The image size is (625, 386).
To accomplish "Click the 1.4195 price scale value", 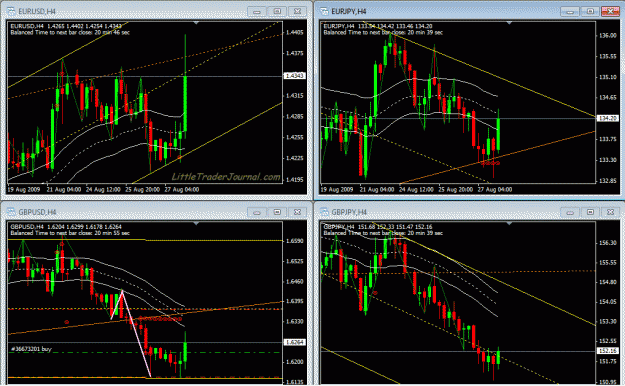I will (295, 179).
